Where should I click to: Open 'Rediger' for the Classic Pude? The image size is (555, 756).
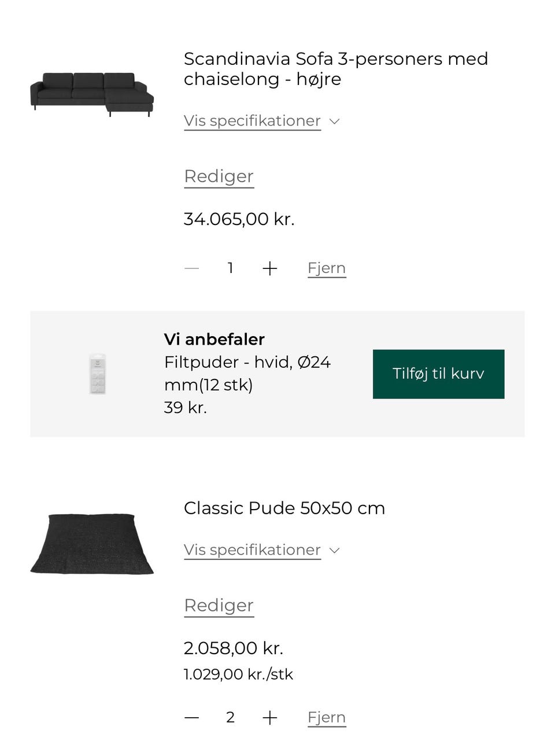tap(218, 606)
